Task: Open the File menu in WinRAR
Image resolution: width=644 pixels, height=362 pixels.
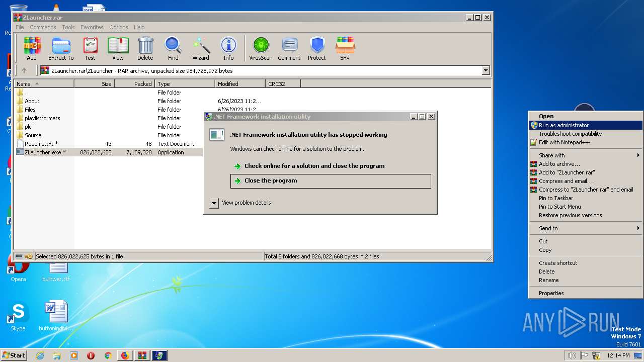Action: tap(20, 27)
